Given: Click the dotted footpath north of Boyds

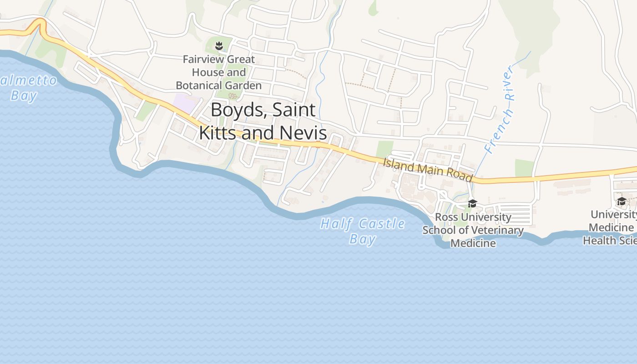Looking at the screenshot, I should pos(297,73).
